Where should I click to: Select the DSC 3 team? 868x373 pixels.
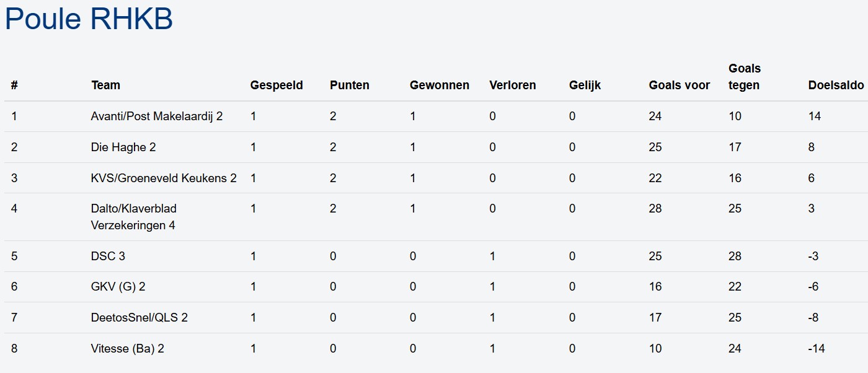coord(107,257)
